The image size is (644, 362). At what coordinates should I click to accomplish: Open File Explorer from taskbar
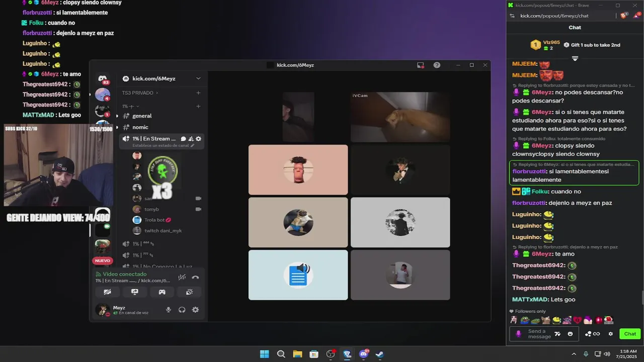pos(297,354)
